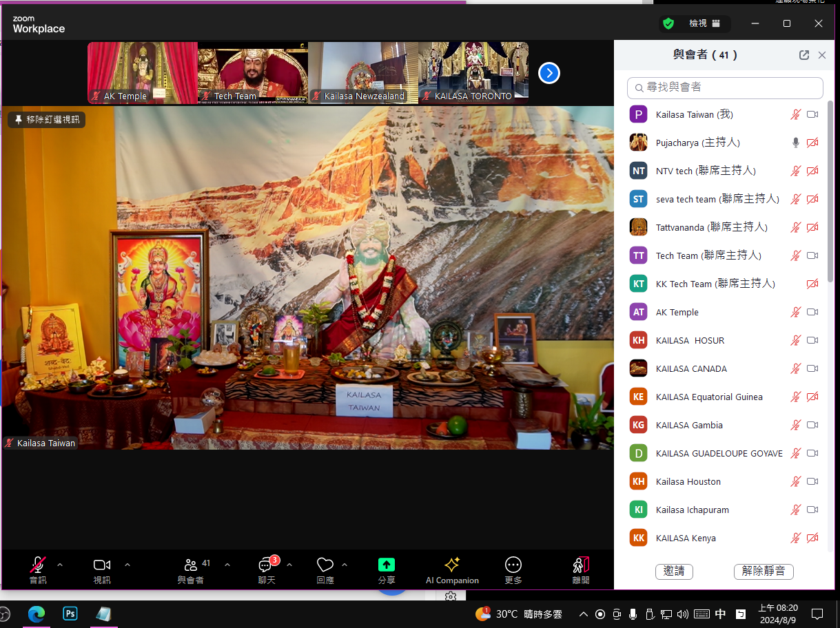Screen dimensions: 840x628
Task: Click the Leave meeting icon
Action: (581, 565)
